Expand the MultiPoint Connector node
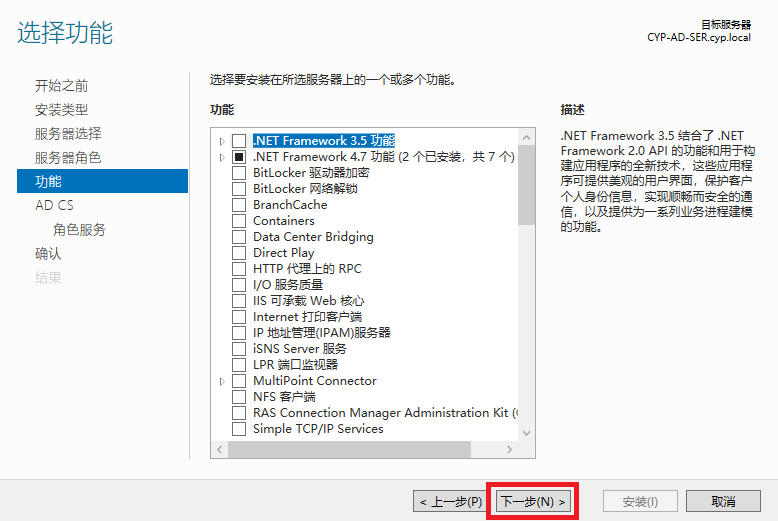The width and height of the screenshot is (778, 521). coord(222,381)
